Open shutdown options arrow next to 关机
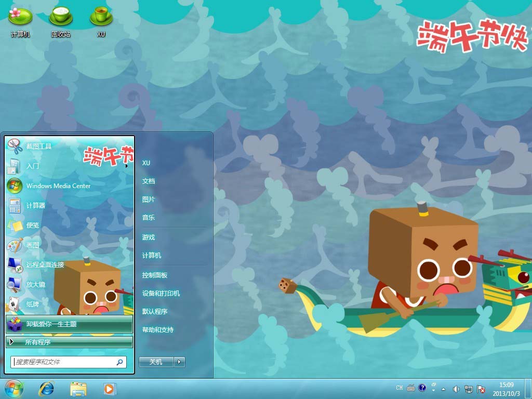Screen dimensions: 532x399 click(180, 362)
